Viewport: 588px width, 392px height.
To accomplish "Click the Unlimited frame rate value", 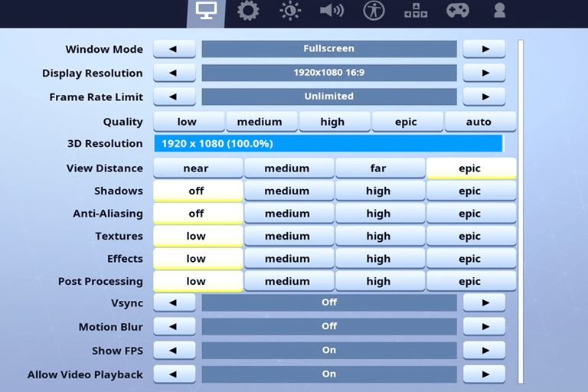I will tap(329, 96).
